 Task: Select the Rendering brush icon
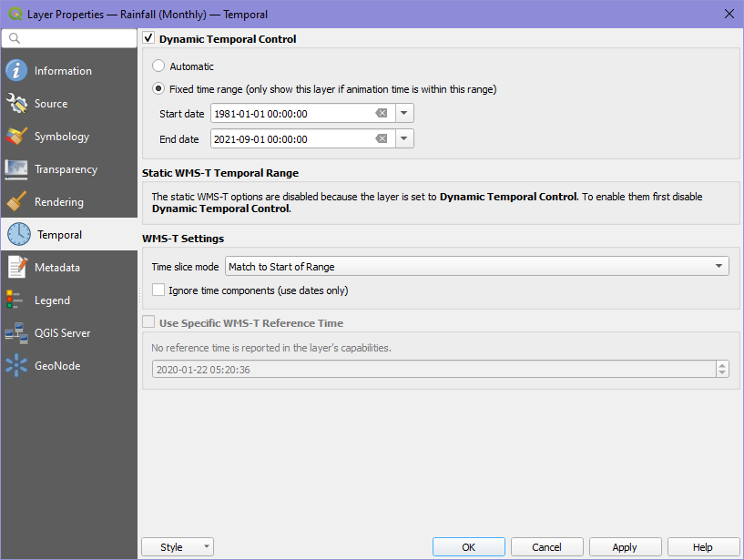pyautogui.click(x=17, y=201)
